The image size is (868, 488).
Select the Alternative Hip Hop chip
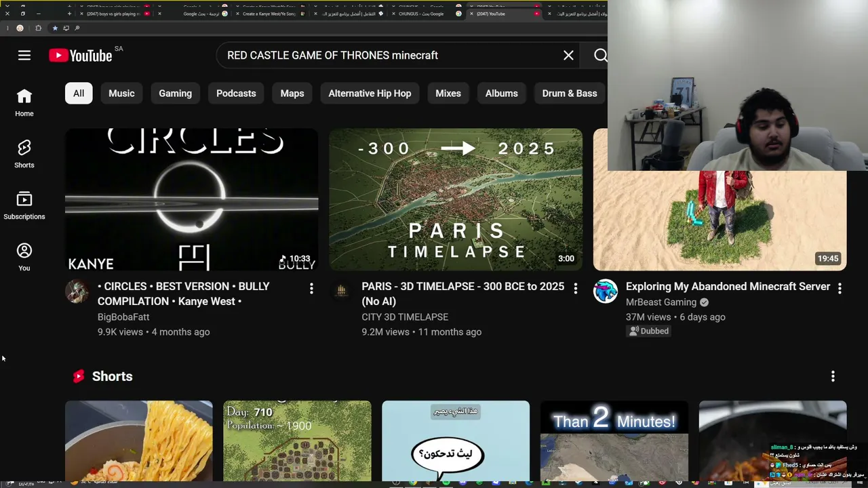[370, 94]
